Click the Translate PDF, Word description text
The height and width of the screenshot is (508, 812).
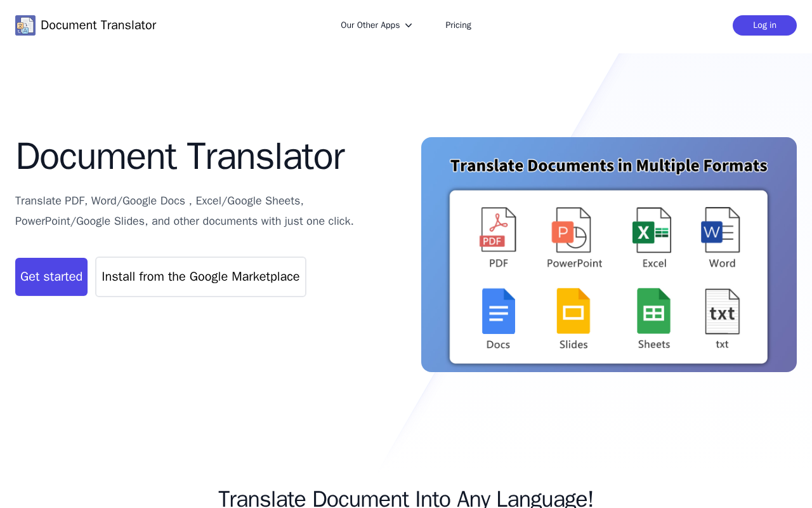(185, 211)
